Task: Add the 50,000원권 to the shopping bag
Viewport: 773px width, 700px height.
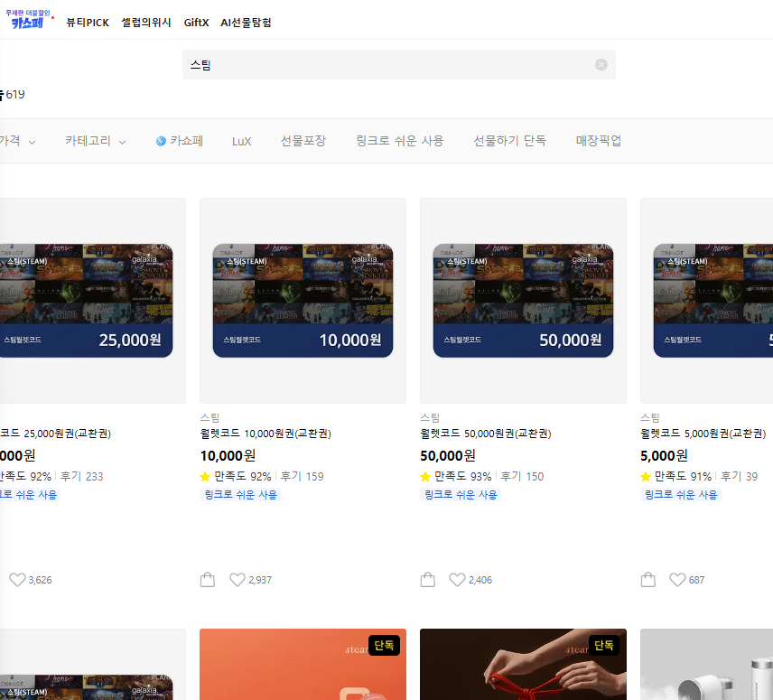Action: pyautogui.click(x=428, y=580)
